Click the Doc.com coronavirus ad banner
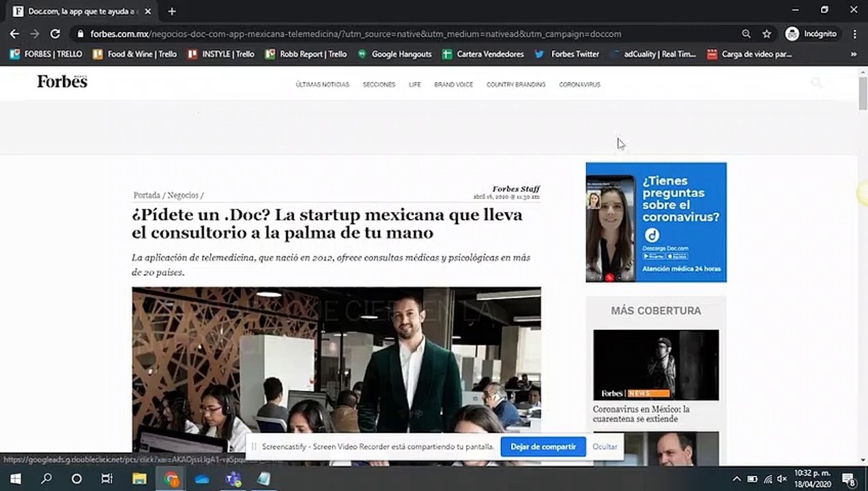The image size is (868, 491). coord(656,222)
